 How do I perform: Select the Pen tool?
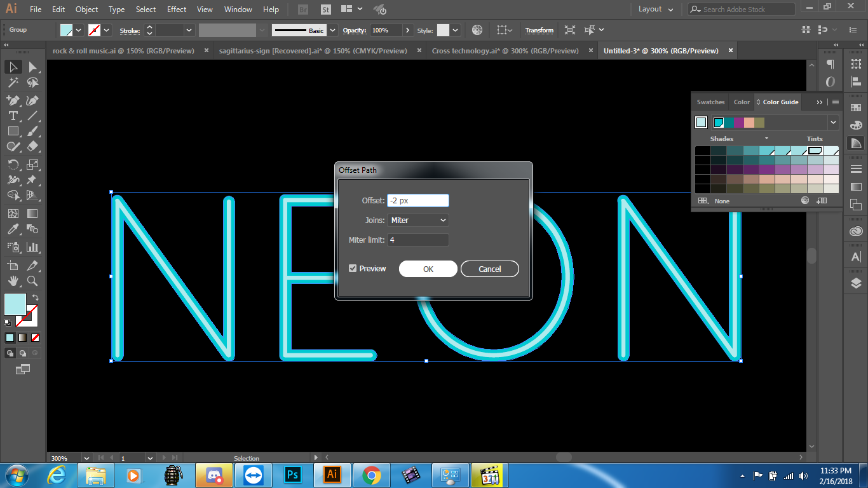click(x=13, y=100)
